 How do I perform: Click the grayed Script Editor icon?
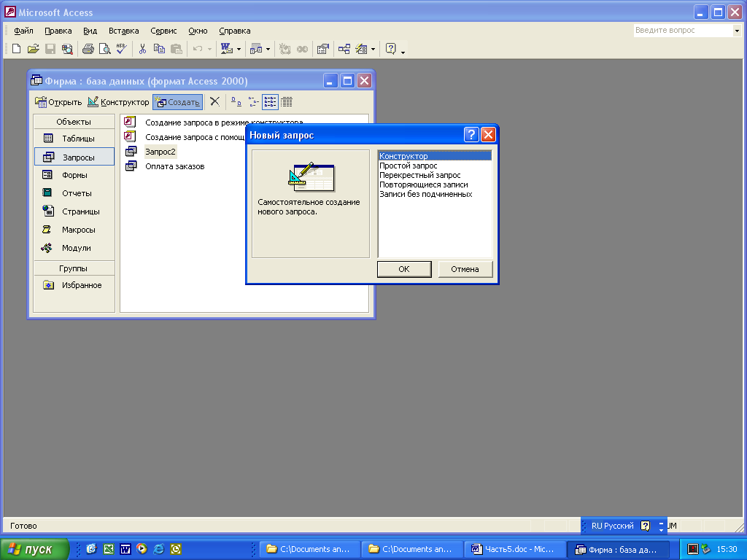tap(302, 49)
